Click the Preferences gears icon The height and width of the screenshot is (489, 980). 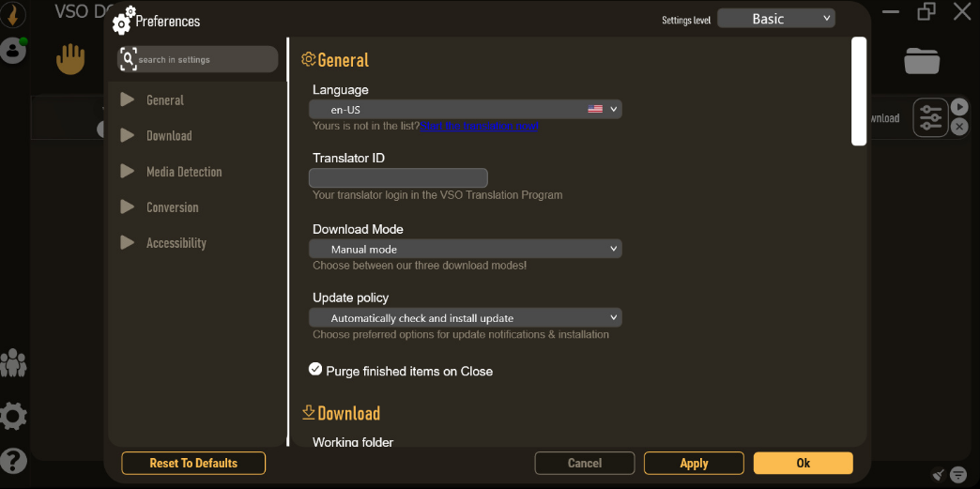pos(122,20)
